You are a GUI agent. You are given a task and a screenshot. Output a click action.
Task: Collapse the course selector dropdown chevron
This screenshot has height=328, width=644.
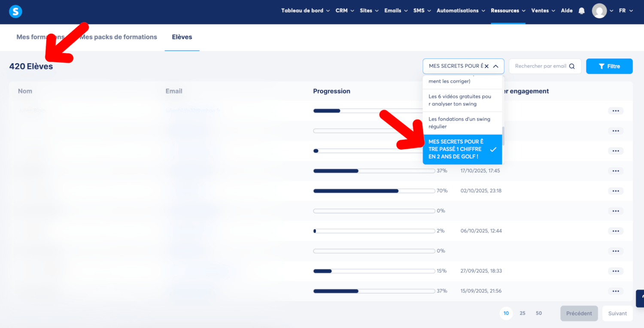click(x=495, y=67)
